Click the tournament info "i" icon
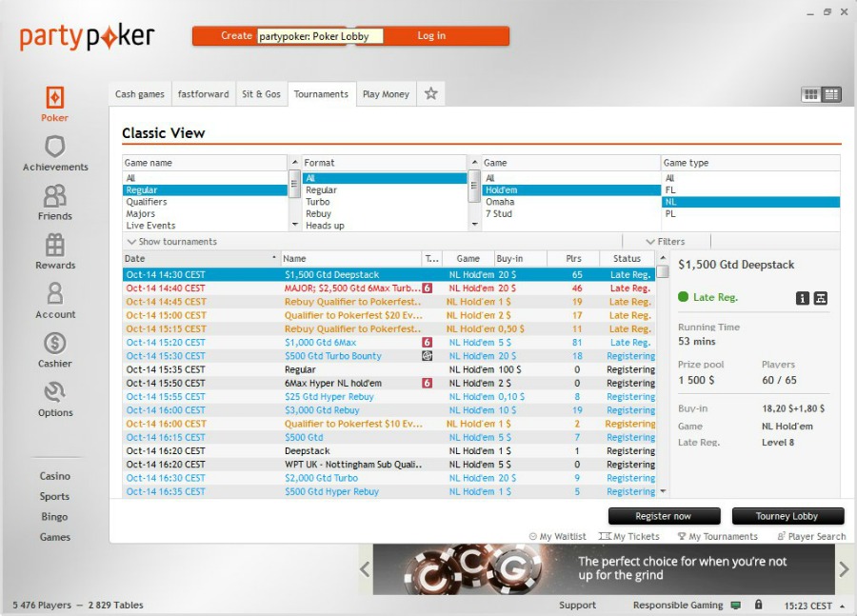The width and height of the screenshot is (857, 616). [x=802, y=298]
